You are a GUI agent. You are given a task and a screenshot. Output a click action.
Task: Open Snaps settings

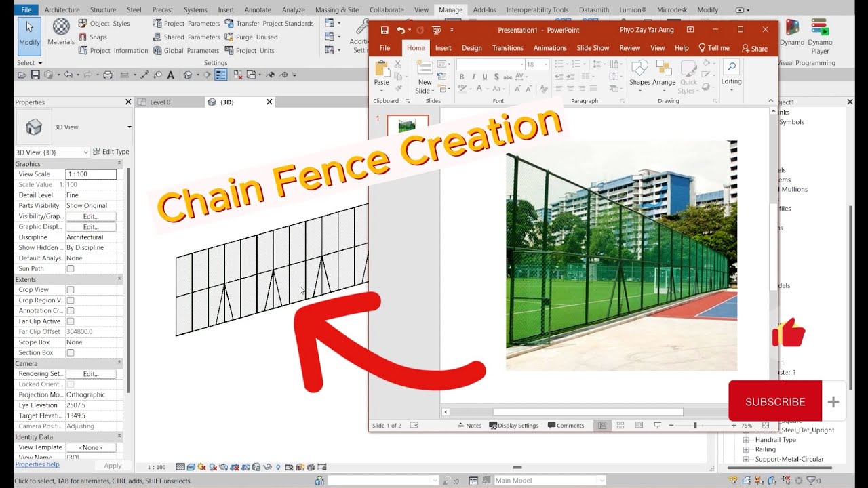(92, 37)
